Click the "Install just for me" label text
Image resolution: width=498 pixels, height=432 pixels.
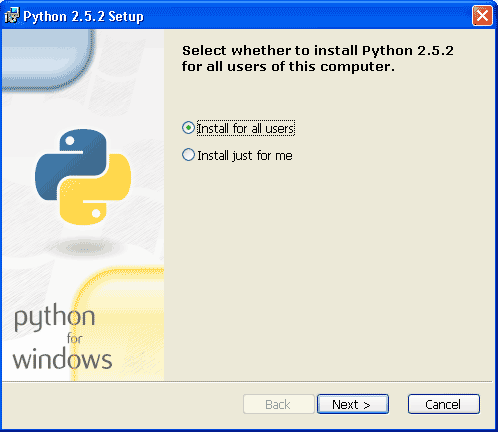(245, 156)
